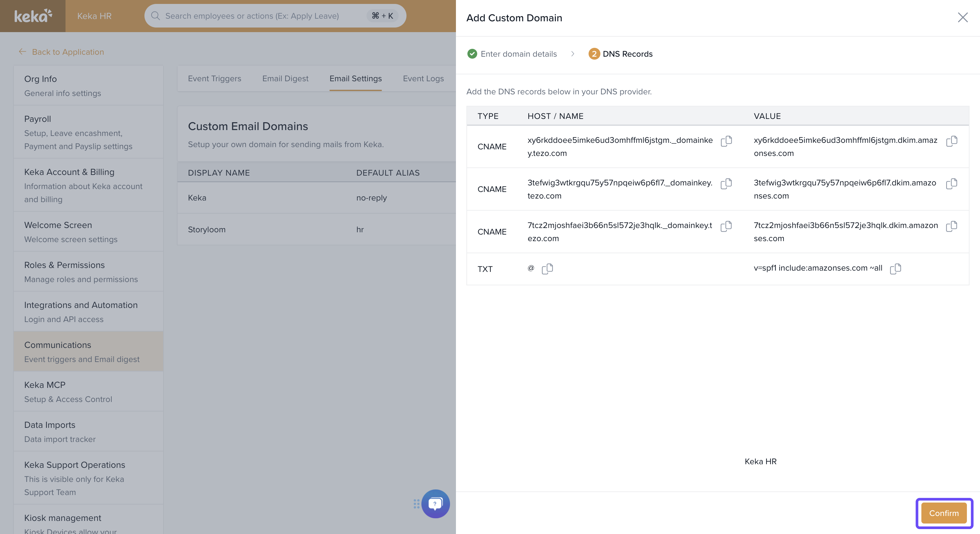Click the 7tcz2mjoshfaei dkim.amazonses.com value text
The width and height of the screenshot is (980, 534).
846,232
